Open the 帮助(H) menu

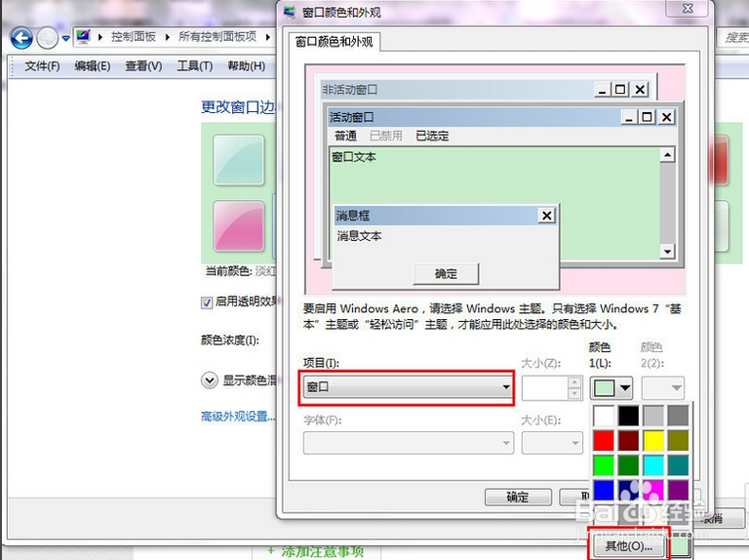(x=246, y=66)
